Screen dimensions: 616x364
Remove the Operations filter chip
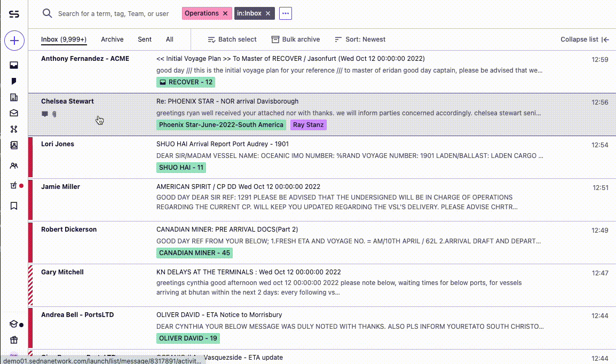click(x=225, y=13)
